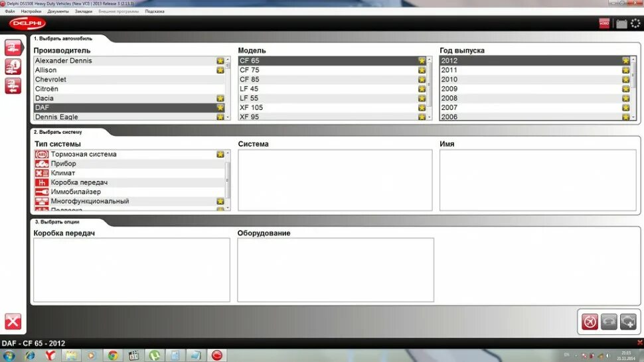The width and height of the screenshot is (644, 362).
Task: Select year 2011
Action: point(535,70)
